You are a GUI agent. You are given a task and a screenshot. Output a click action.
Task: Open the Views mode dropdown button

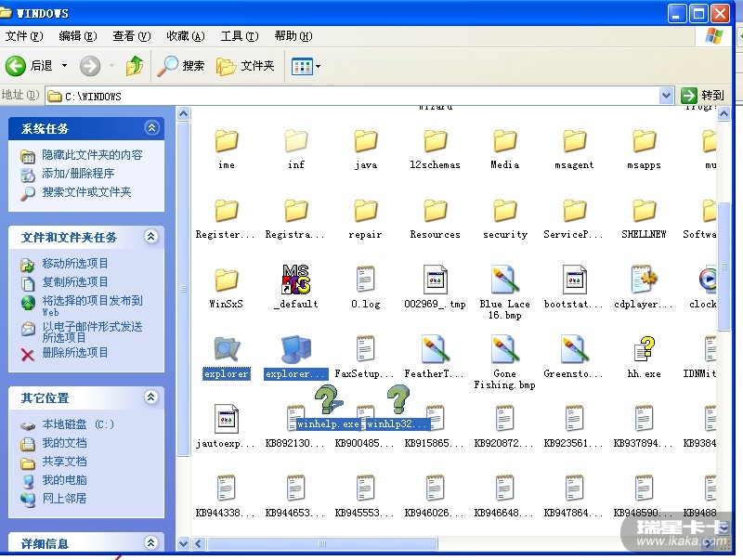coord(306,66)
